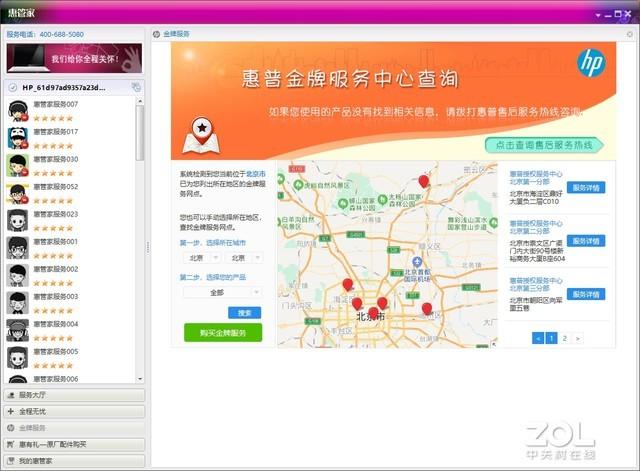This screenshot has width=640, height=471.
Task: Click the HP icon on the 金牌服务 tab
Action: click(x=156, y=34)
